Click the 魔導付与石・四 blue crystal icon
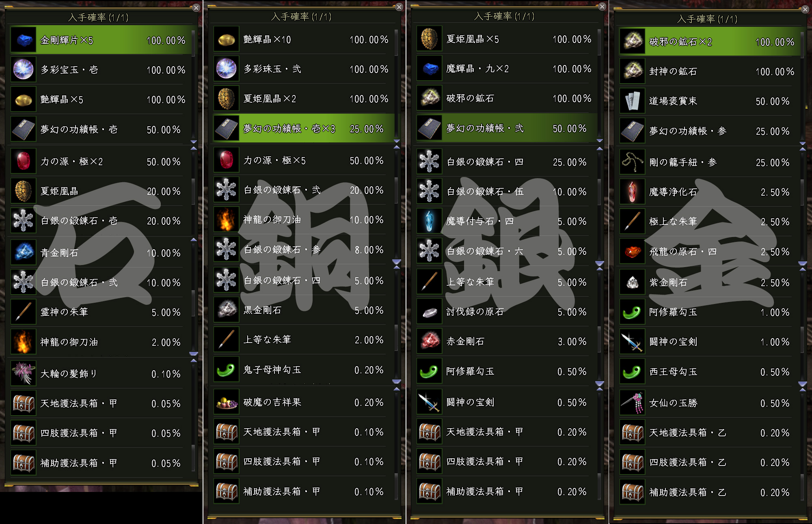This screenshot has width=812, height=524. point(430,221)
